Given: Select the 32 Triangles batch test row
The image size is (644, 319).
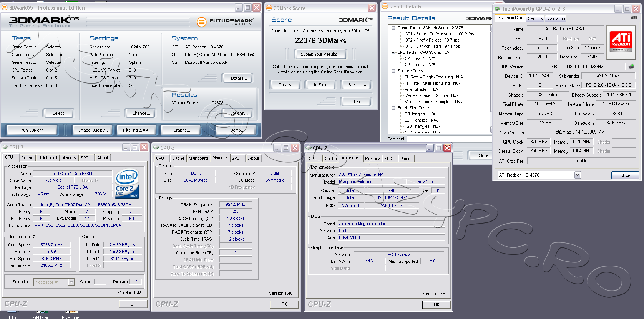Looking at the screenshot, I should (421, 120).
